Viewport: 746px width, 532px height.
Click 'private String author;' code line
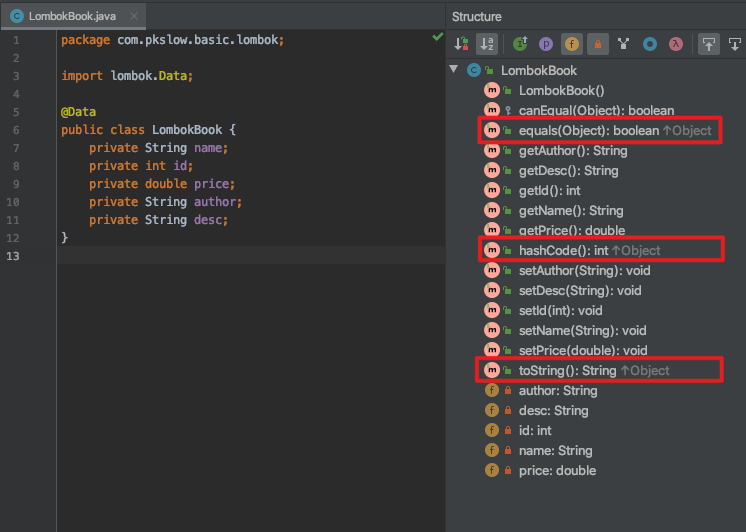pos(166,202)
